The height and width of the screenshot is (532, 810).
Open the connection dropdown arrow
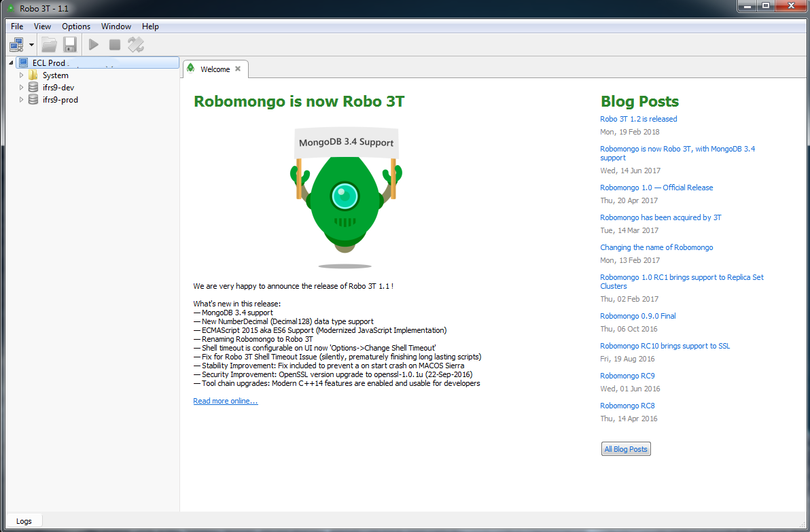point(31,44)
